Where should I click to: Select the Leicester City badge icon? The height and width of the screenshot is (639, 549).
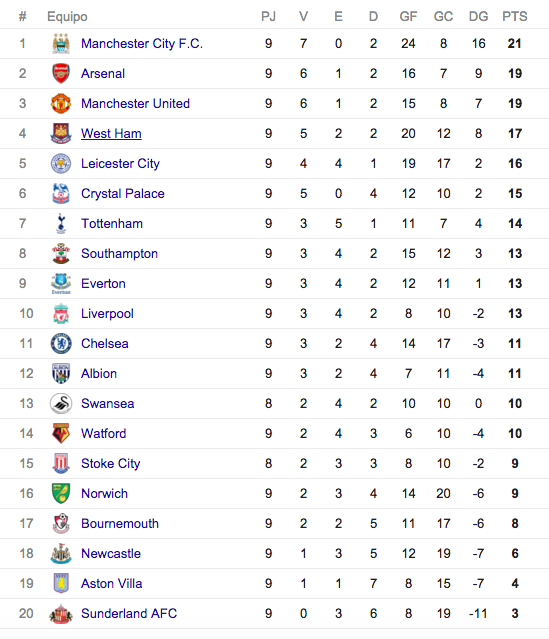click(x=61, y=163)
